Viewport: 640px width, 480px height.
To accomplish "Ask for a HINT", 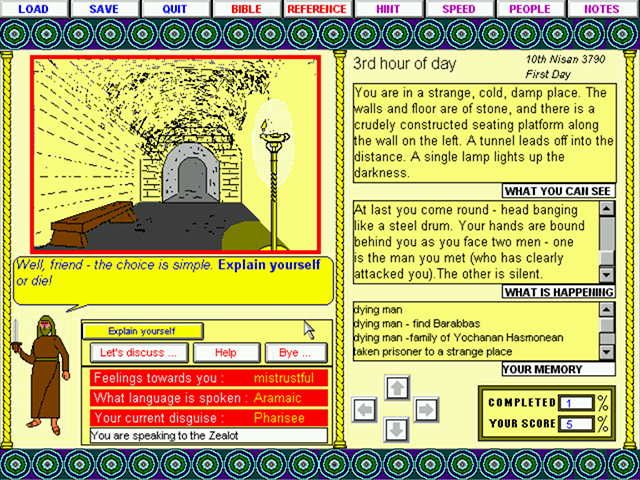I will 388,9.
